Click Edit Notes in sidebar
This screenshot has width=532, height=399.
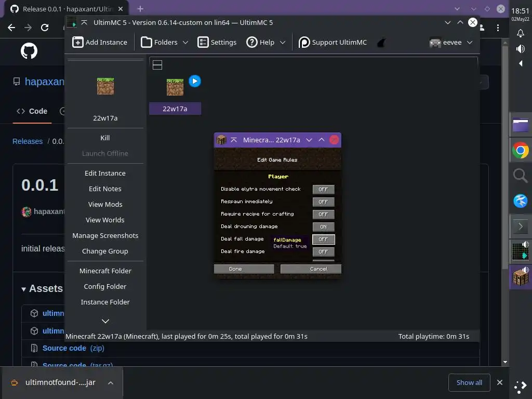[x=105, y=189]
